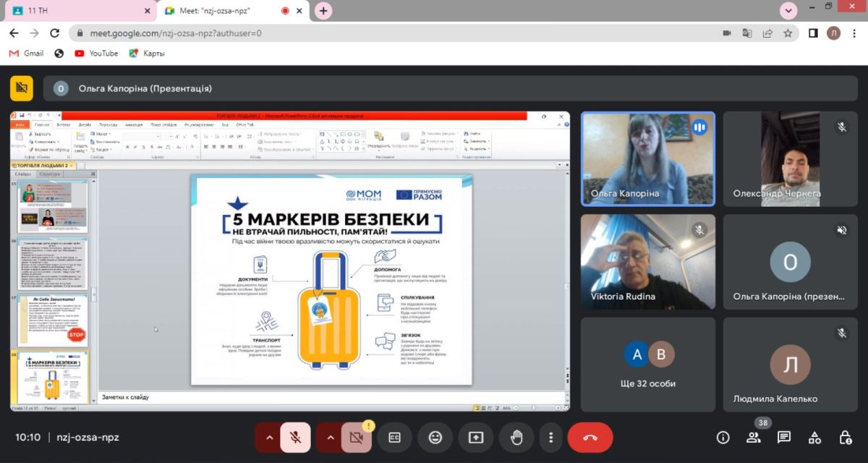Open host controls lock icon
This screenshot has height=463, width=868.
[x=845, y=438]
